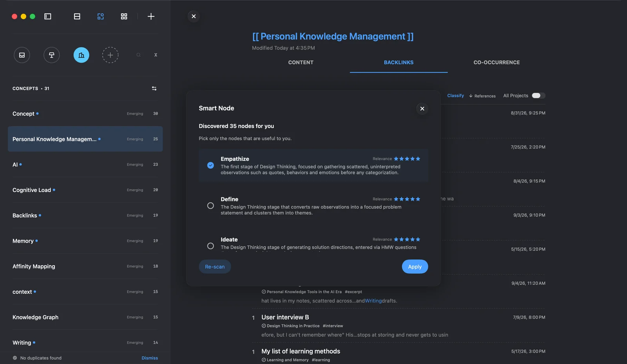Apply the selected smart nodes
This screenshot has height=364, width=627.
tap(415, 267)
